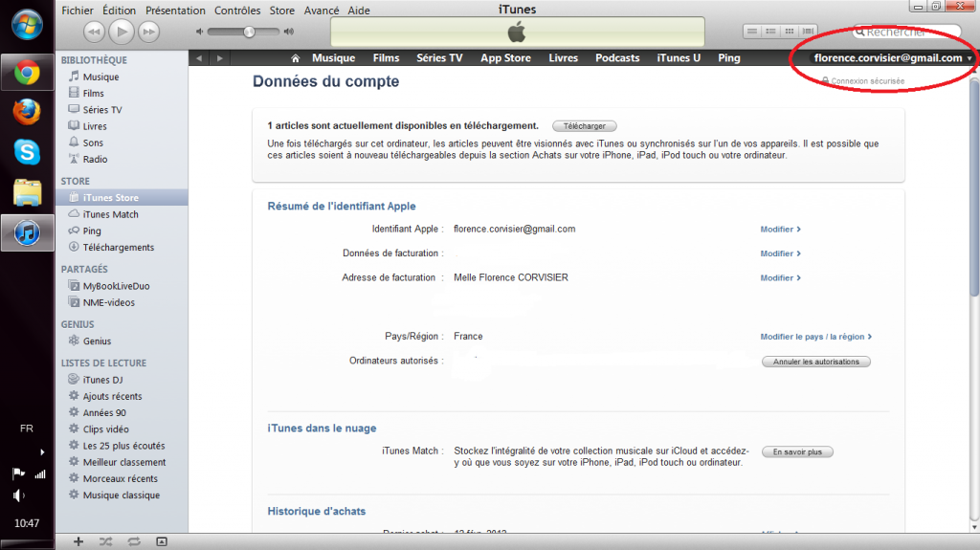Open the Présentation menu
The width and height of the screenshot is (980, 550).
tap(175, 10)
